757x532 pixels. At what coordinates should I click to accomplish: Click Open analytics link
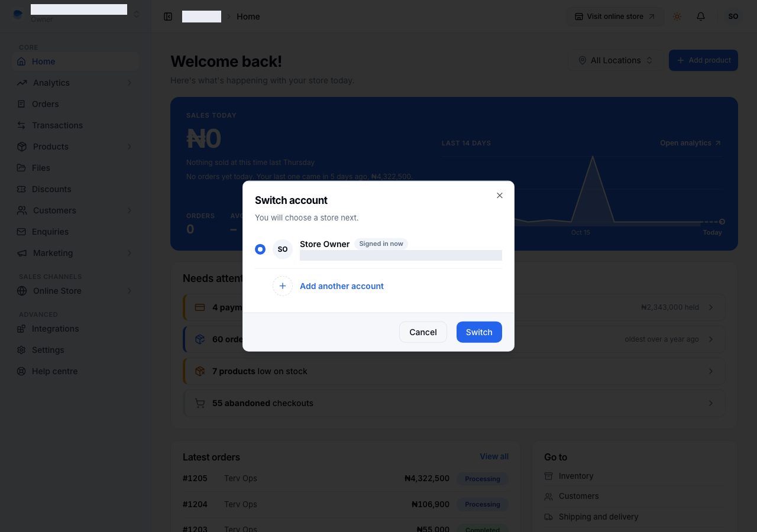(x=691, y=143)
